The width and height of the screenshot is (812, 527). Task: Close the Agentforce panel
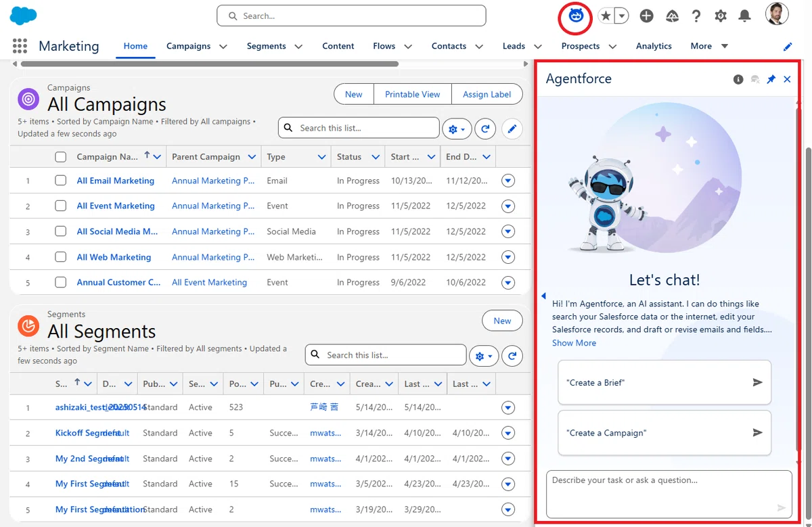(787, 79)
